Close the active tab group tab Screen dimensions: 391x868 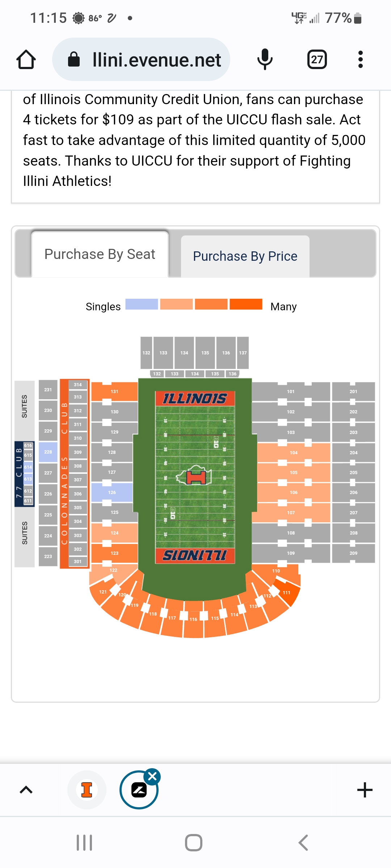point(152,776)
